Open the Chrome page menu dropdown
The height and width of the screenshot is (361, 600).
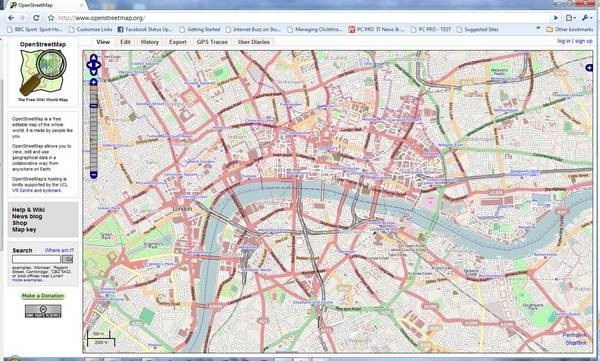[x=571, y=18]
